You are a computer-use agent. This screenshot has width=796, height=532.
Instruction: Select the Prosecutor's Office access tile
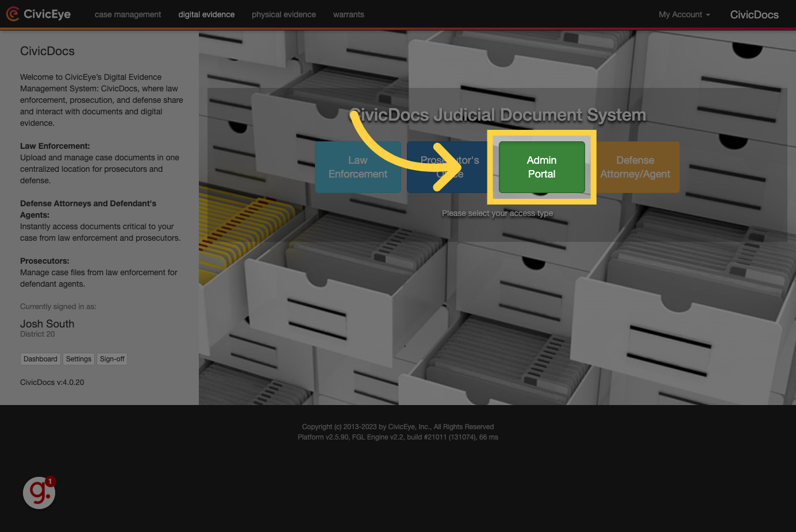click(x=450, y=167)
